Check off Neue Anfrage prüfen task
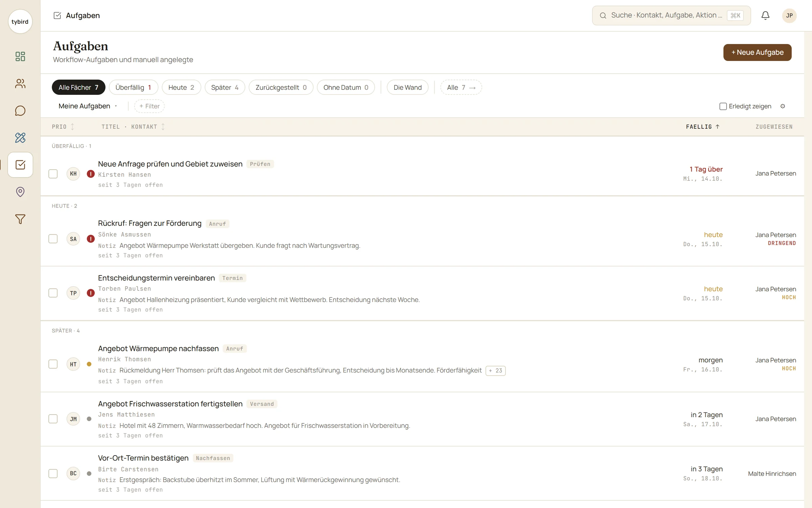The width and height of the screenshot is (812, 508). point(53,174)
